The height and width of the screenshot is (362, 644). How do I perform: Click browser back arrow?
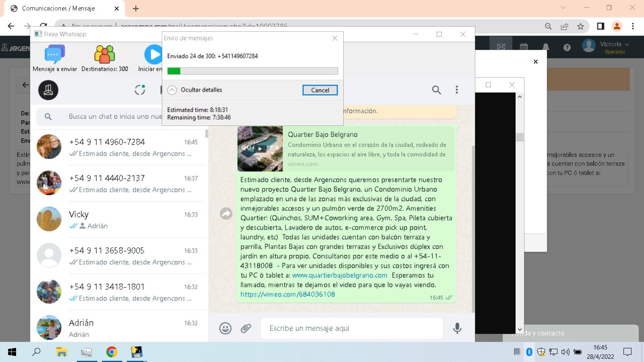[x=11, y=26]
